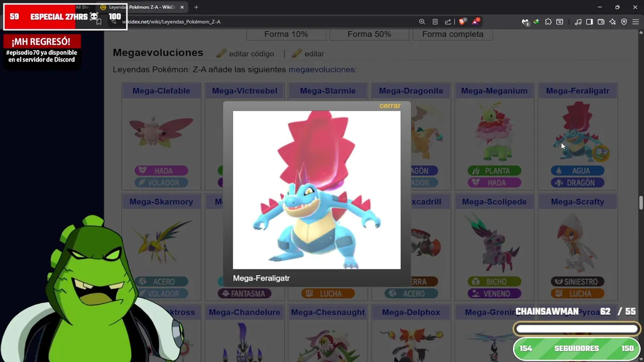Open the Mega-Delphox link
The width and height of the screenshot is (644, 362).
411,312
